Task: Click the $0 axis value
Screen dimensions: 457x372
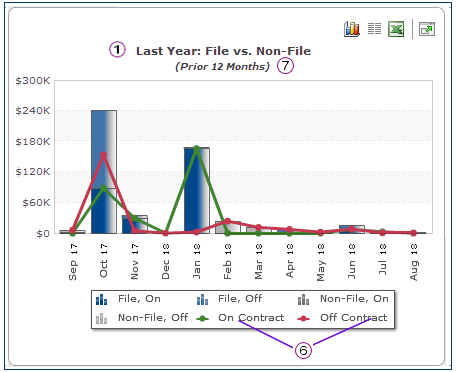Action: pos(43,233)
